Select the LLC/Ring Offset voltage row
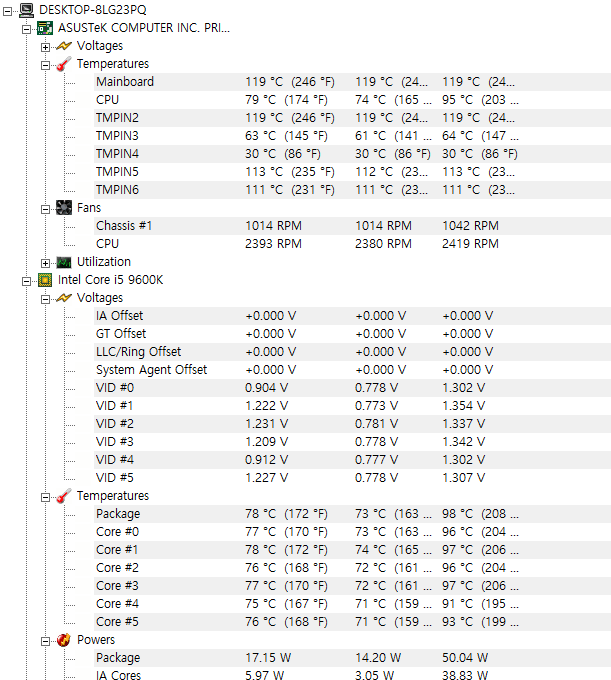 (139, 352)
